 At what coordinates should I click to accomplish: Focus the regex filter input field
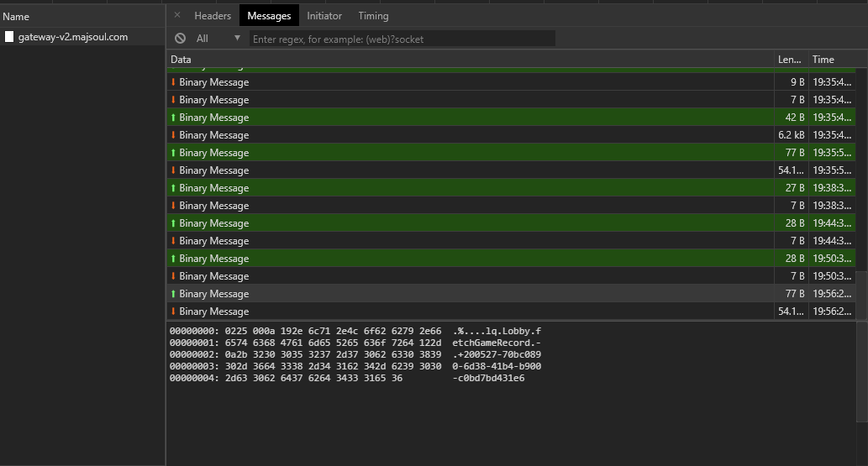click(402, 39)
